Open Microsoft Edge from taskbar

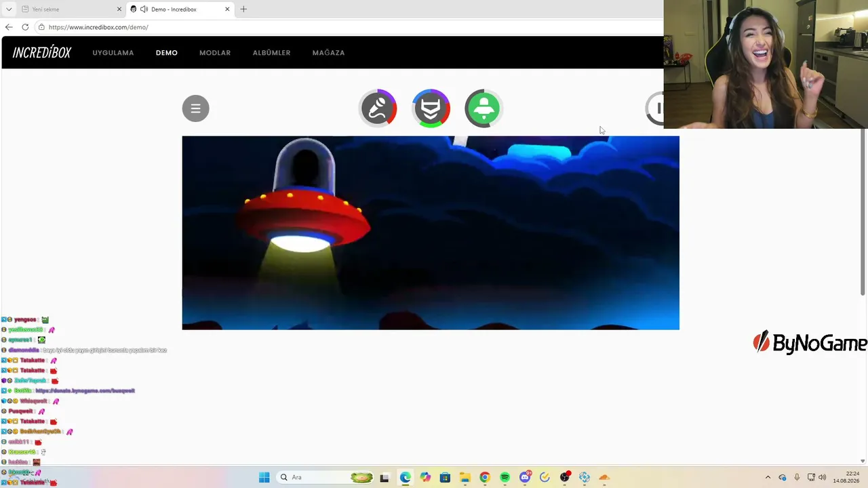tap(405, 477)
